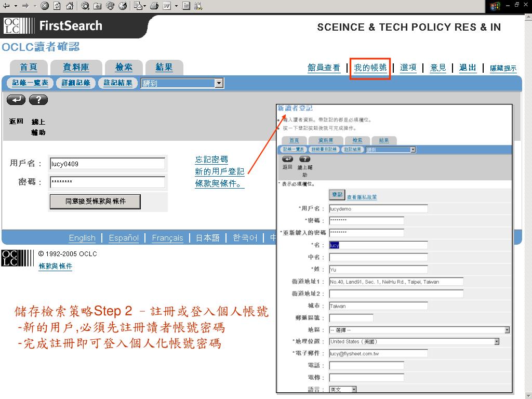Switch language to English

(82, 238)
